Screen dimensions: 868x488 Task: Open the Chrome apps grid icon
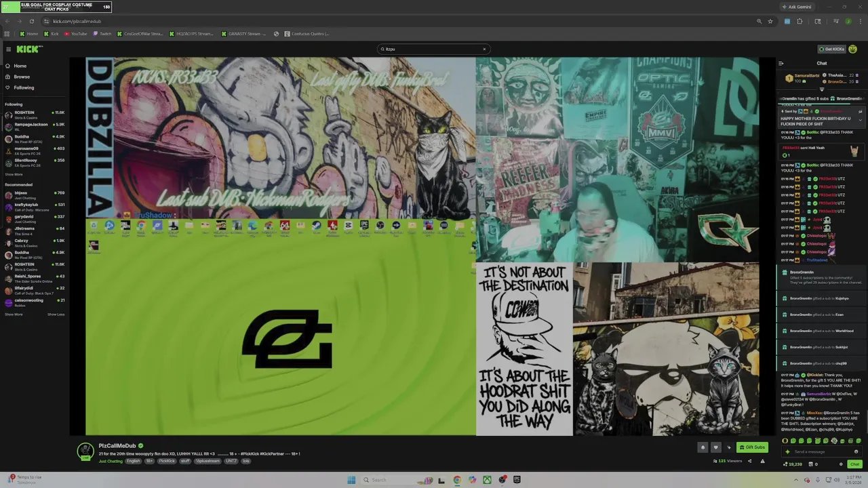7,33
